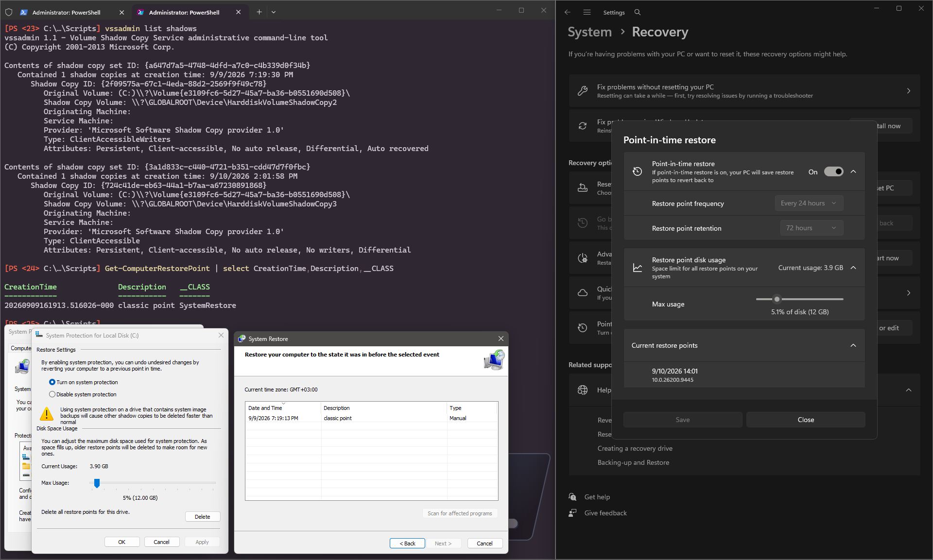Sort by Description column header

point(384,407)
